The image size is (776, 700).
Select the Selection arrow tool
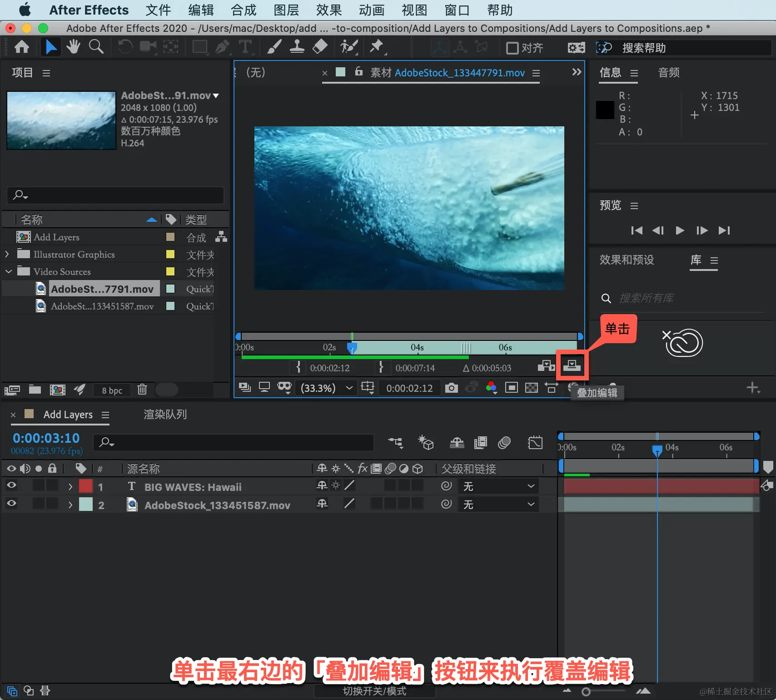51,47
